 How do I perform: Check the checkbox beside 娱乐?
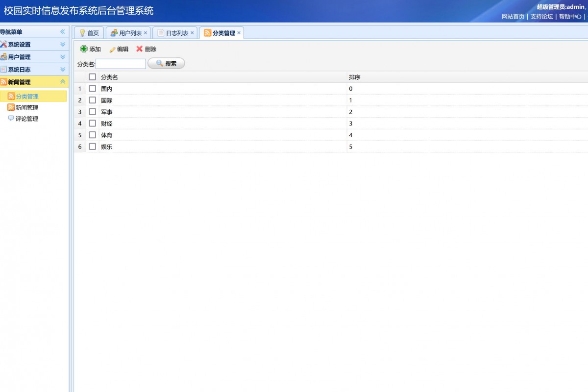click(92, 146)
